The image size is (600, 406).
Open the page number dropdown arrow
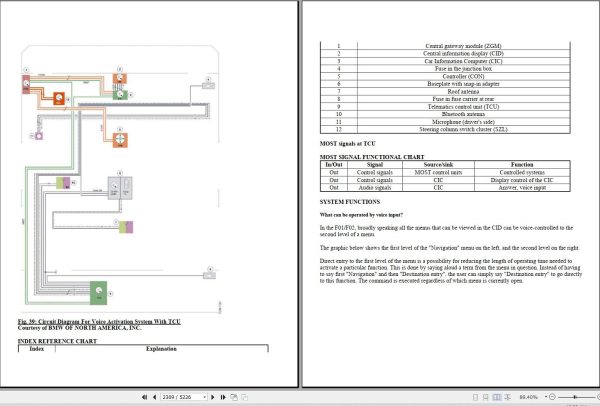tap(205, 397)
